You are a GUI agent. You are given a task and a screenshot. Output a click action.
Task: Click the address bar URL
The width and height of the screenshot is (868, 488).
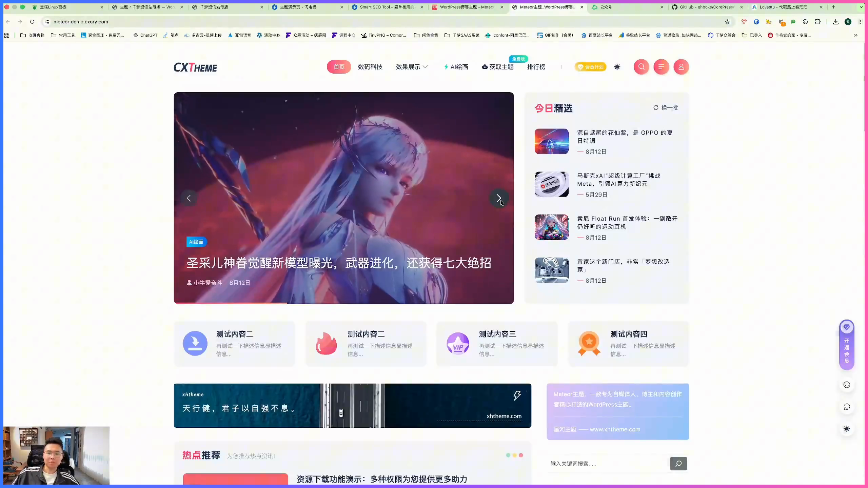coord(81,22)
